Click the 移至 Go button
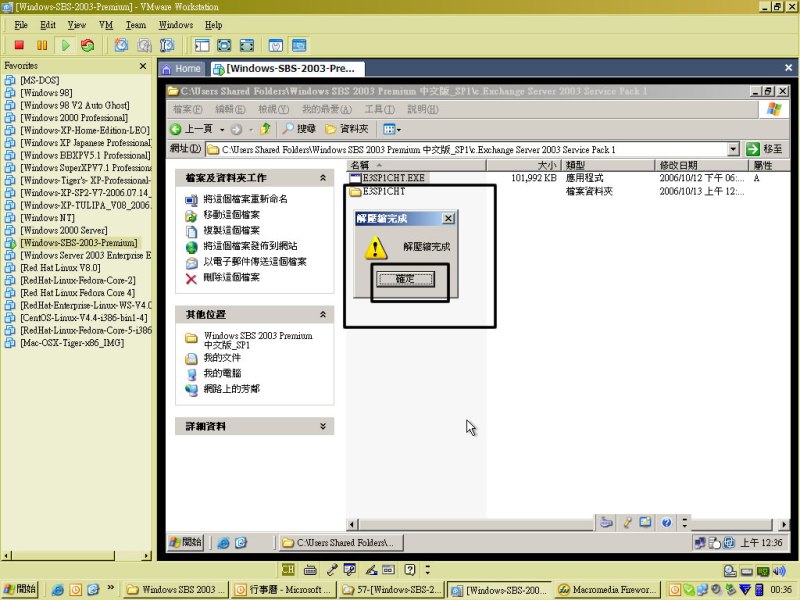This screenshot has height=600, width=800. 764,149
